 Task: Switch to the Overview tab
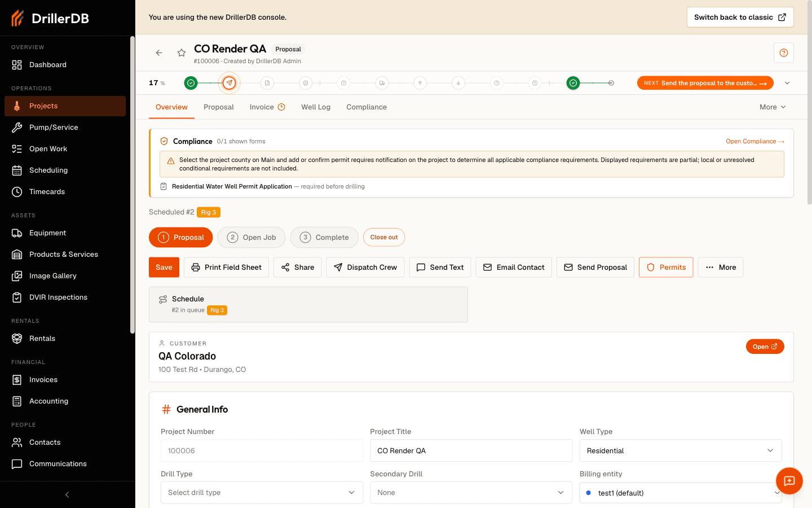click(x=171, y=107)
